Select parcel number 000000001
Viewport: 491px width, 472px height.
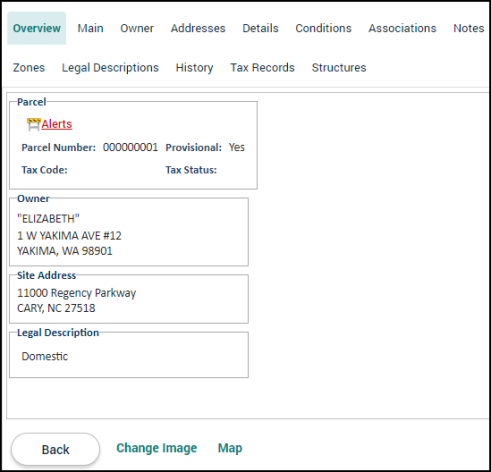click(x=130, y=147)
